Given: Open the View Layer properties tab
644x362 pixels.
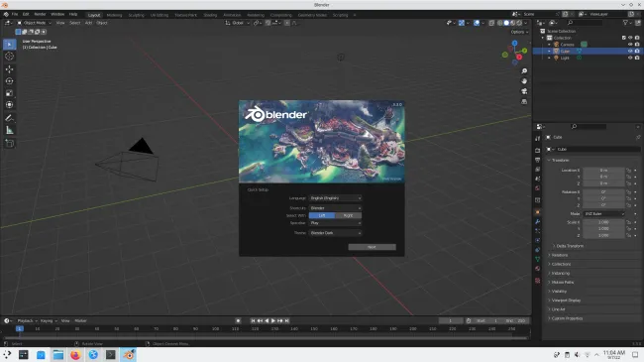Looking at the screenshot, I should pyautogui.click(x=538, y=170).
